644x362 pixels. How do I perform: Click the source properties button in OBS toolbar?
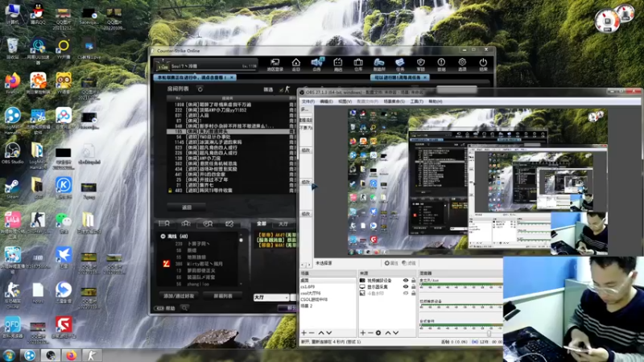click(391, 263)
